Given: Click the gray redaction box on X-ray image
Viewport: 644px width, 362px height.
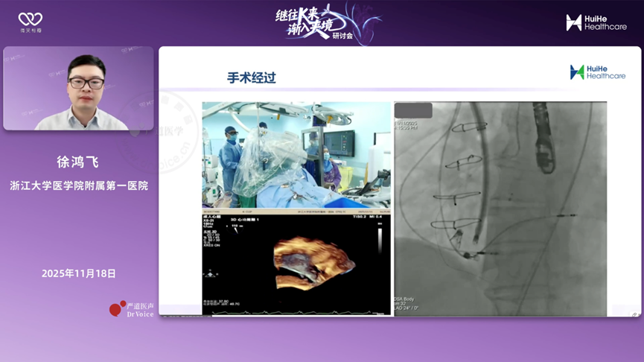Looking at the screenshot, I should coord(413,110).
